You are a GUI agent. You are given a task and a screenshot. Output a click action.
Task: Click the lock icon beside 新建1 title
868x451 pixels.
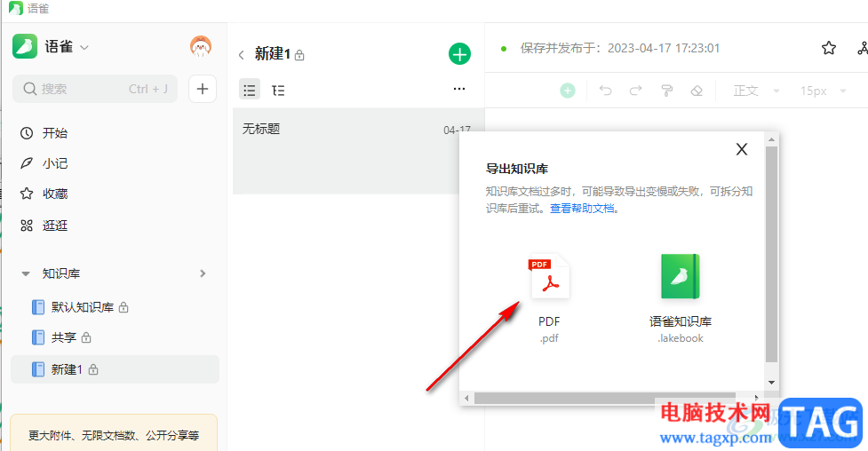tap(299, 55)
